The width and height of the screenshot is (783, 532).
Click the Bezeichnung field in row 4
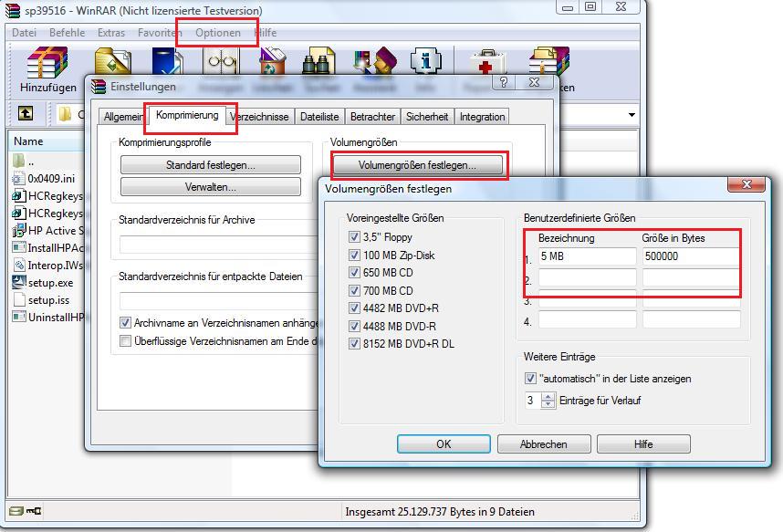click(588, 319)
